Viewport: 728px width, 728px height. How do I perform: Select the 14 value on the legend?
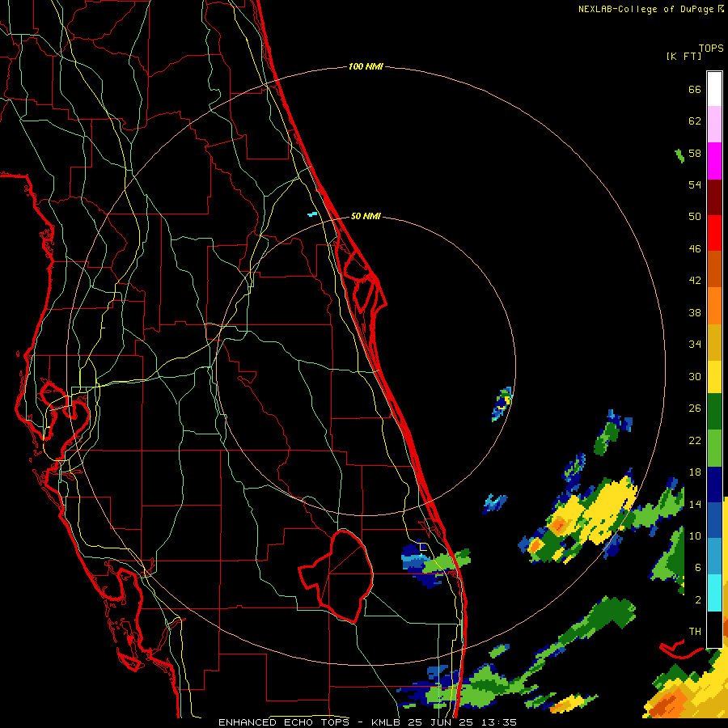click(x=695, y=504)
